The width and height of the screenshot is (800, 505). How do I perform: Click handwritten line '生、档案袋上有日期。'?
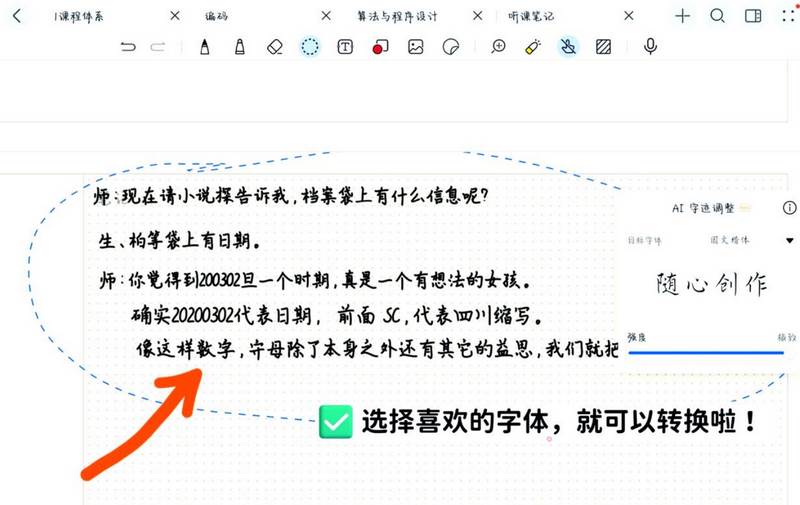pyautogui.click(x=179, y=240)
